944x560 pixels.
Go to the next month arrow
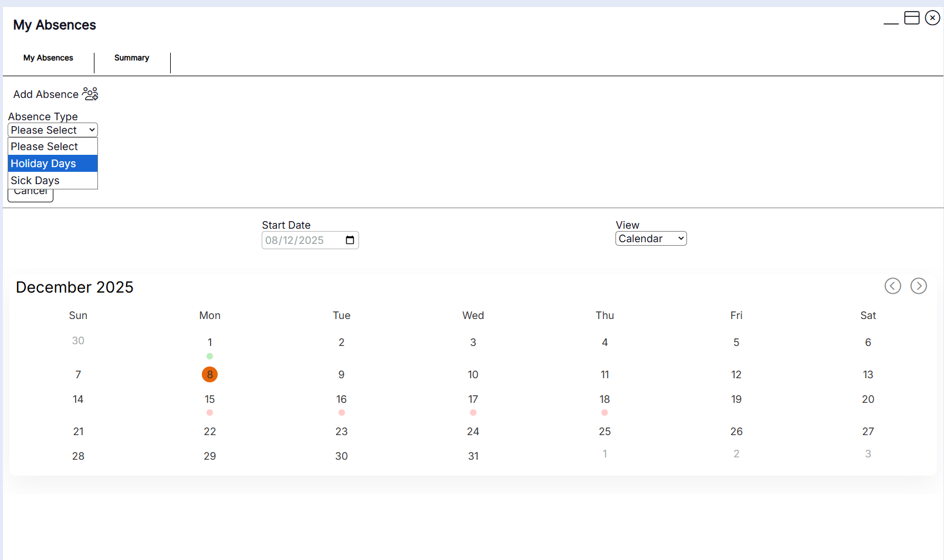coord(919,286)
